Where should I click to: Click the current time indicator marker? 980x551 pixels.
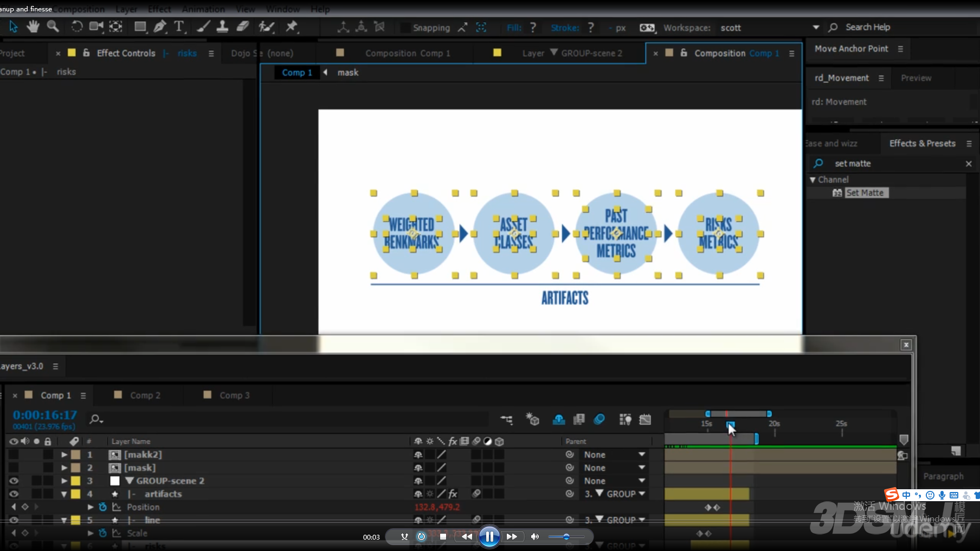point(730,425)
